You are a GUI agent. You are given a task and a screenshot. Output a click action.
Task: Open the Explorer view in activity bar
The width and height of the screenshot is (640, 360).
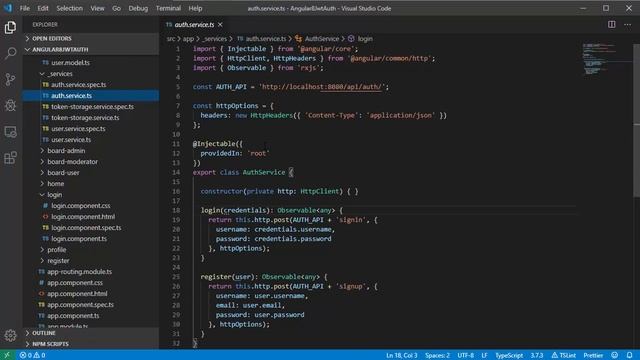(11, 27)
